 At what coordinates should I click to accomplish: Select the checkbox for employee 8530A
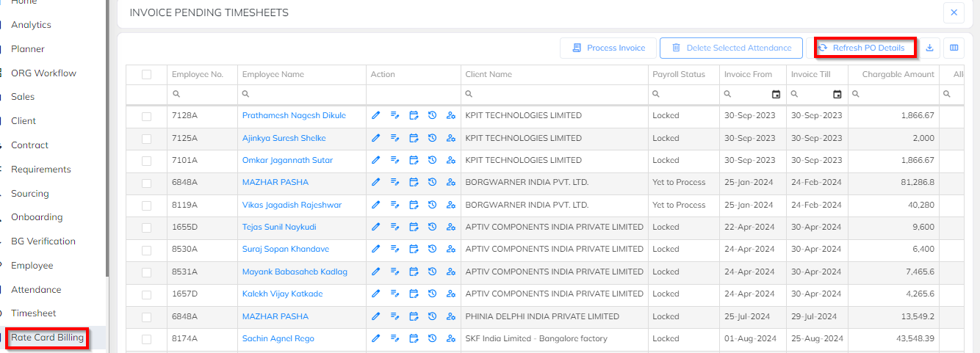pos(146,250)
